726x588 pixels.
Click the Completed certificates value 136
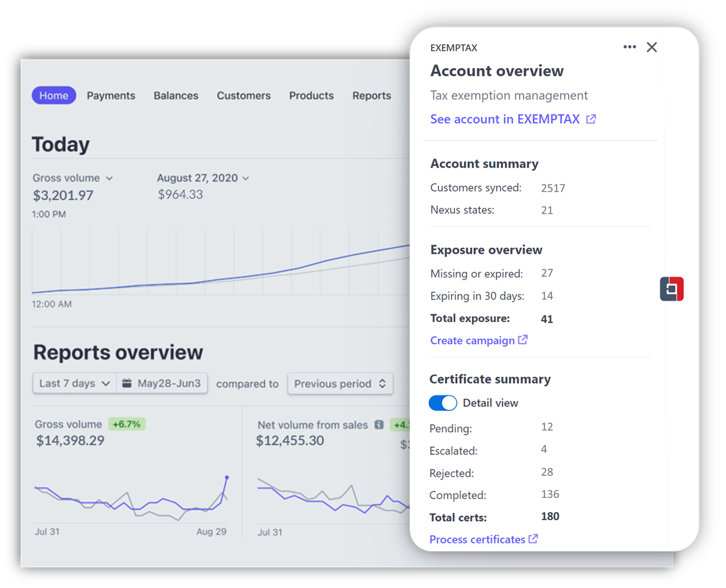coord(550,494)
